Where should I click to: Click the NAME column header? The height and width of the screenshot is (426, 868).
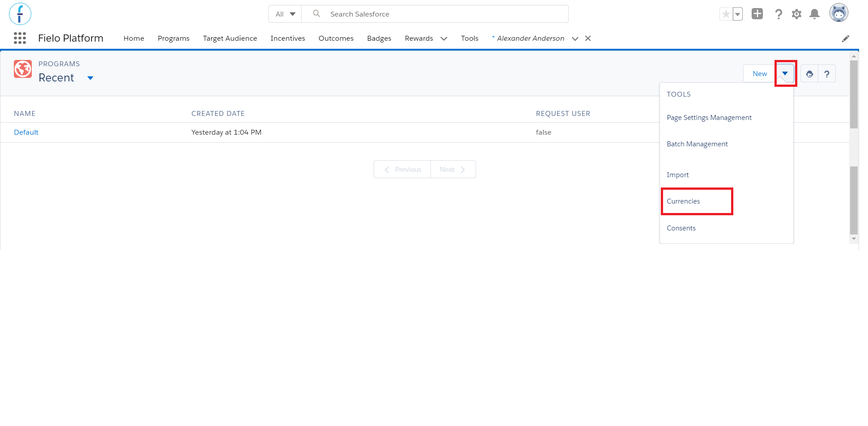tap(25, 114)
